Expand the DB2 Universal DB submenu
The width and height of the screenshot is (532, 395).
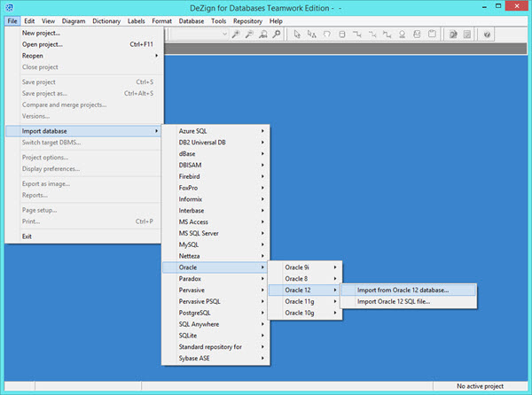pos(215,143)
